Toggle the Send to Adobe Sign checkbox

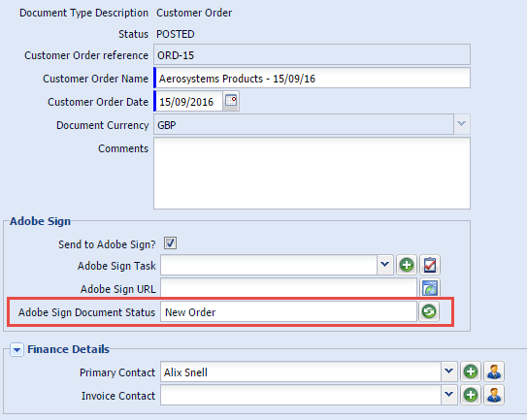pos(170,242)
